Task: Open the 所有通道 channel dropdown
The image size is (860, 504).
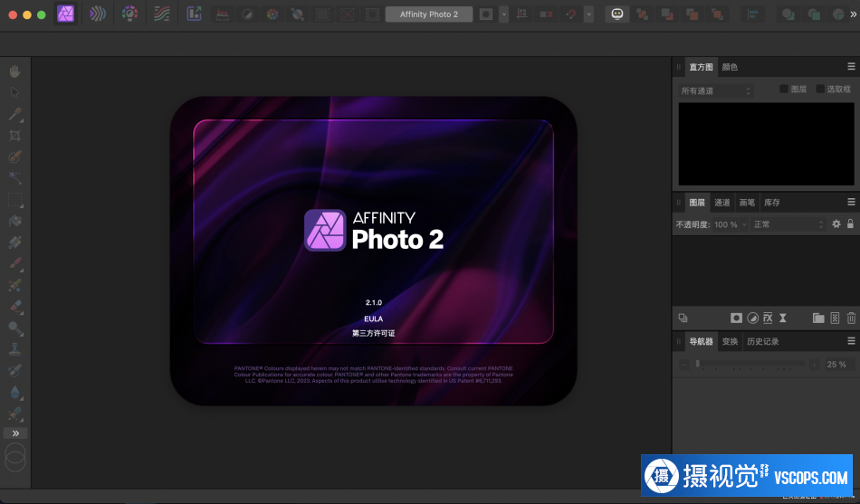Action: pyautogui.click(x=715, y=91)
